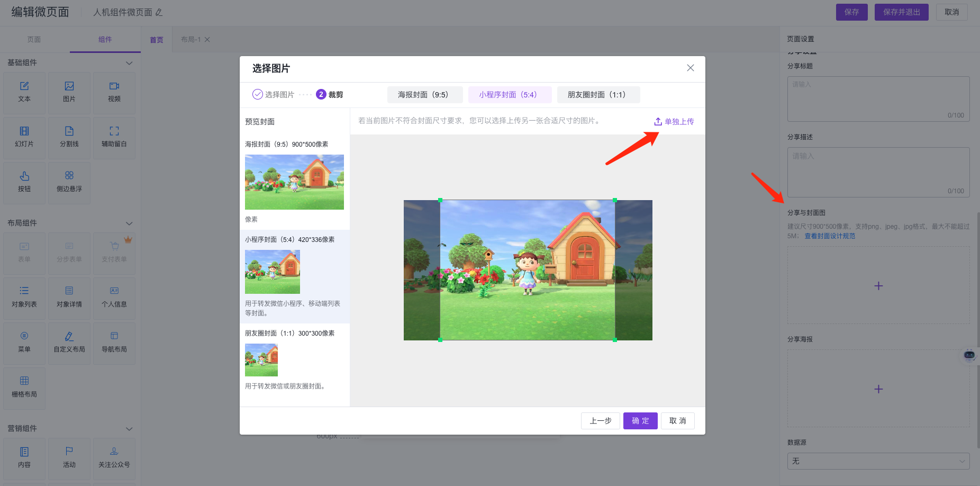Go back to 选择图片 step
Viewport: 980px width, 486px height.
[274, 94]
